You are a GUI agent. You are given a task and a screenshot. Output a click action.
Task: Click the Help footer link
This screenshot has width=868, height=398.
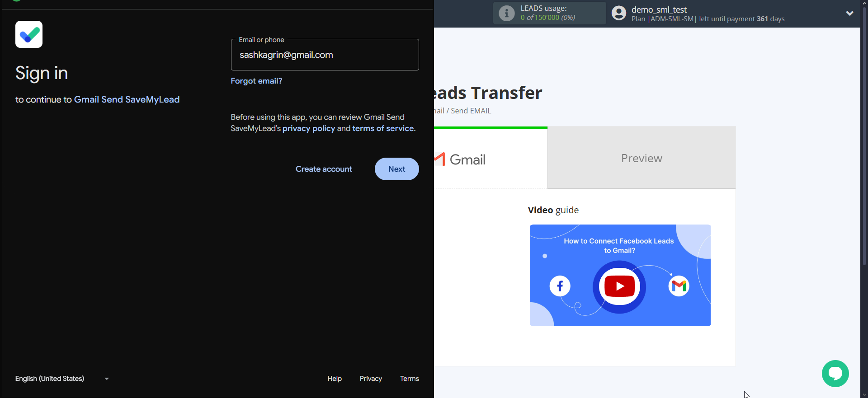click(335, 379)
